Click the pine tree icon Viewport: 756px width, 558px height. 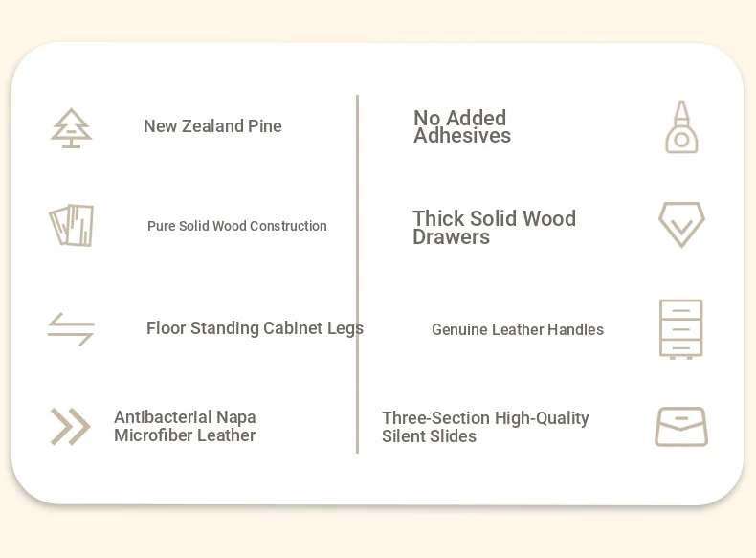tap(71, 128)
